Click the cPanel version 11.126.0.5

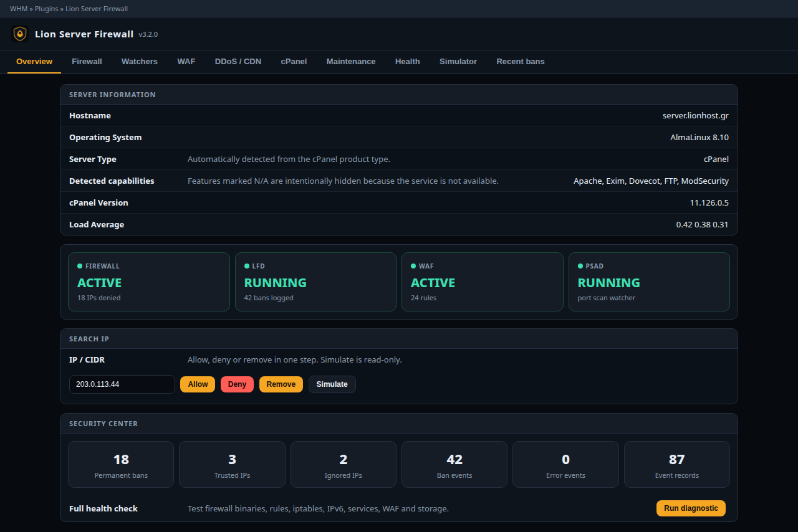(x=709, y=203)
